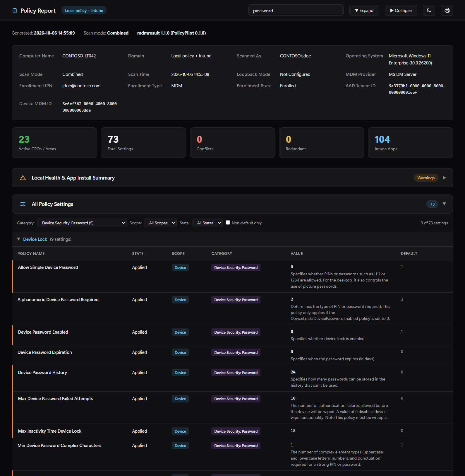The image size is (465, 476).
Task: Click the 73 count badge in All Policy Settings
Action: (433, 204)
